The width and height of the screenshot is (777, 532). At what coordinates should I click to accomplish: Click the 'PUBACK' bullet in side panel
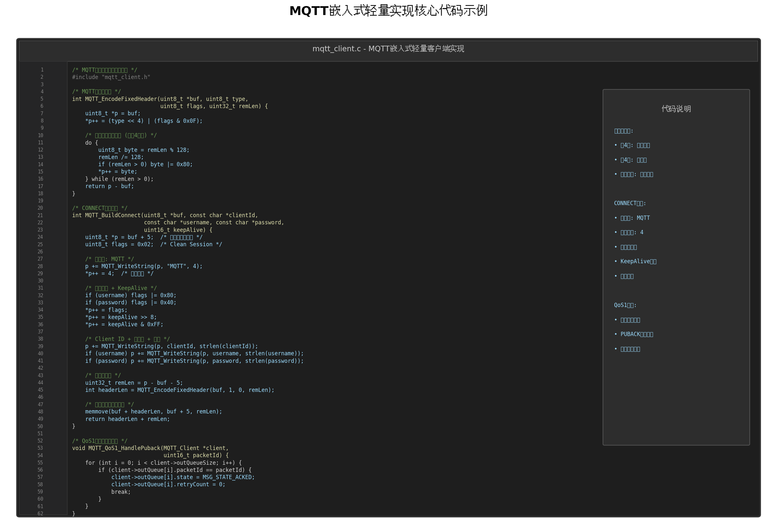634,334
